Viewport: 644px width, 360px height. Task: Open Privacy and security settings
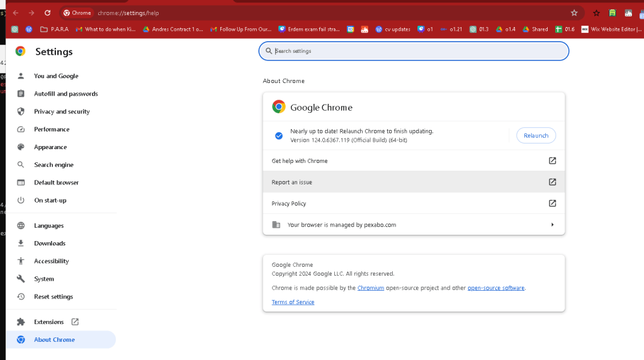pyautogui.click(x=62, y=111)
